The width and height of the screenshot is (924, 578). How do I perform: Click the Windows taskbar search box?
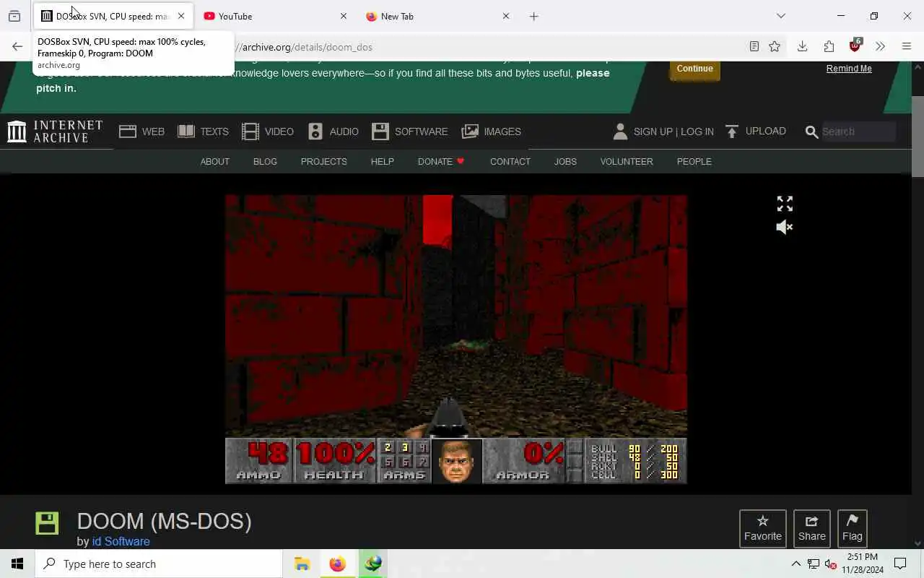click(159, 564)
